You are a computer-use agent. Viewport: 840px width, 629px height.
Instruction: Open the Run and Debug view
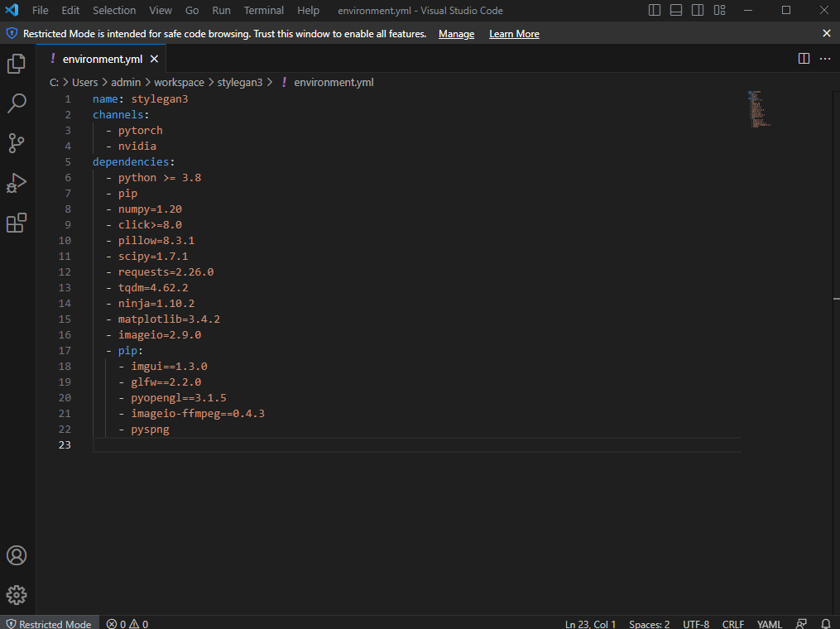click(x=16, y=183)
